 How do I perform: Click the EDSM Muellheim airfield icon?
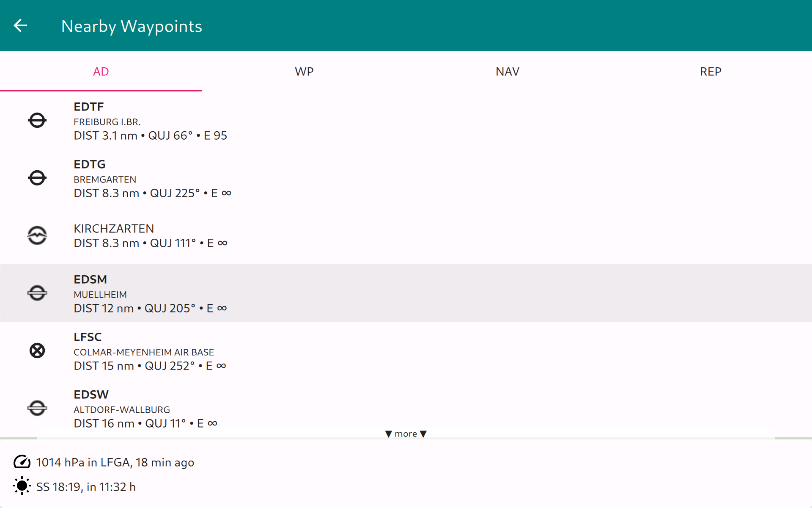37,293
